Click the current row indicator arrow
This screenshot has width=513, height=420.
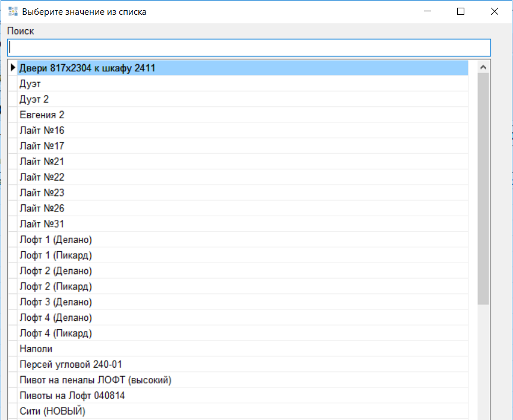click(12, 68)
